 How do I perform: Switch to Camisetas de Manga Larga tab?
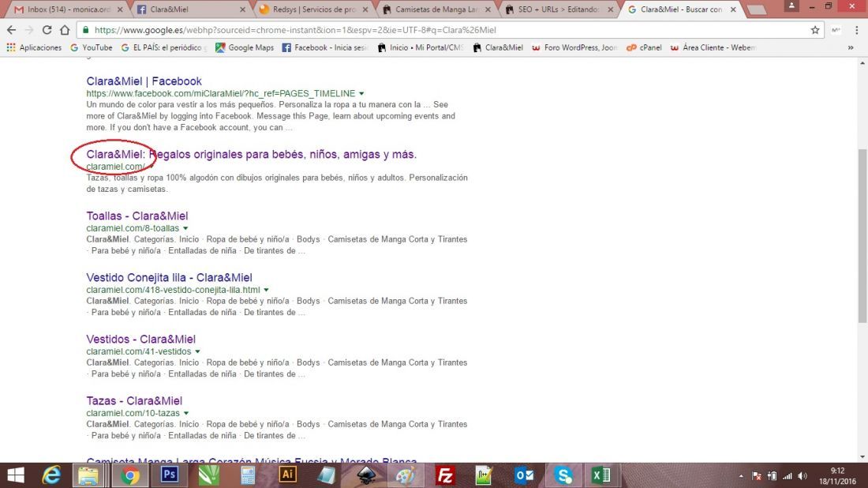pyautogui.click(x=436, y=9)
